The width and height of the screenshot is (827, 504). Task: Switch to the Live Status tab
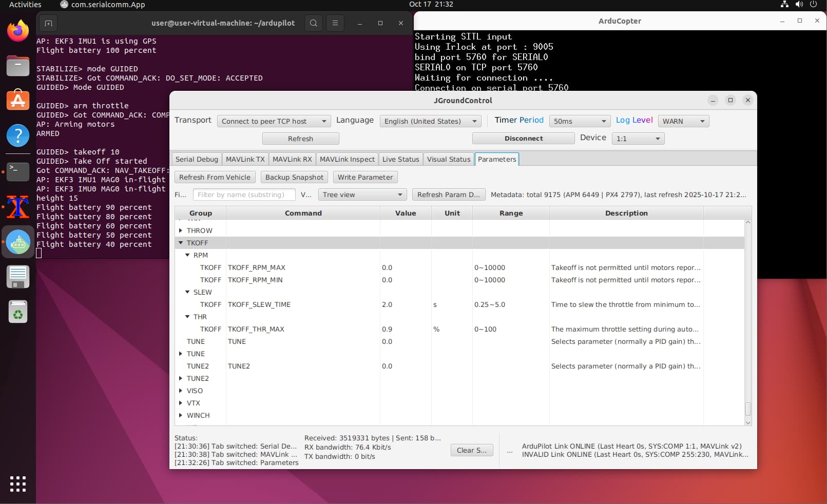point(400,159)
